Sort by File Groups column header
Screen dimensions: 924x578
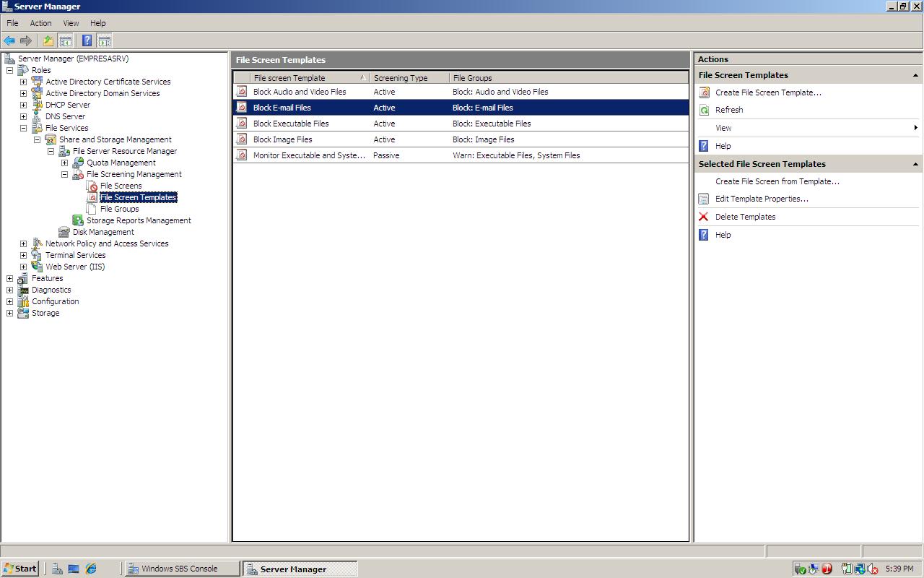click(569, 78)
